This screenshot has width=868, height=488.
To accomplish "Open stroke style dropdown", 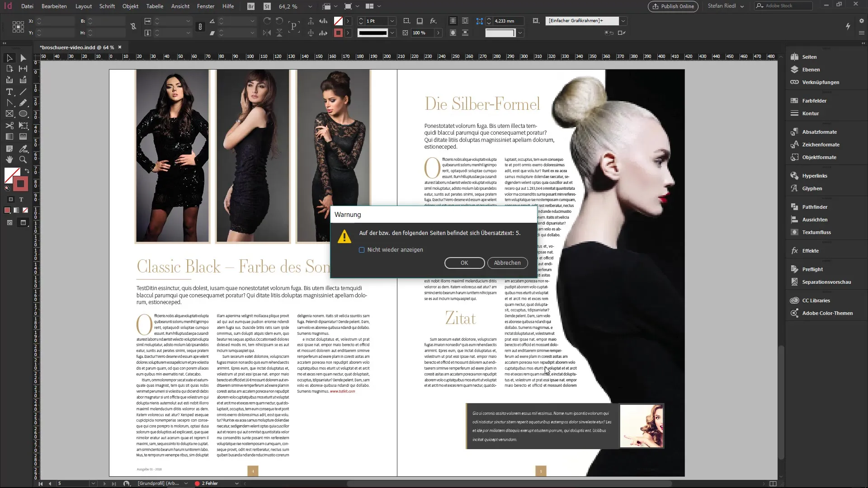I will (392, 33).
